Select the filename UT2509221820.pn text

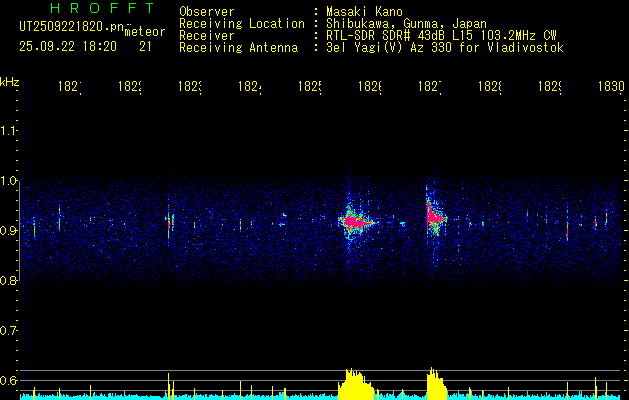pyautogui.click(x=72, y=27)
